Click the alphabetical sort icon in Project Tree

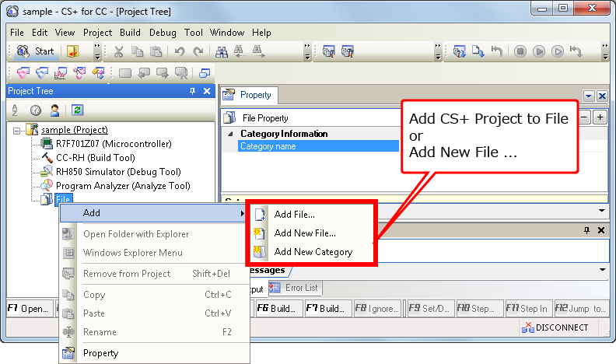15,110
